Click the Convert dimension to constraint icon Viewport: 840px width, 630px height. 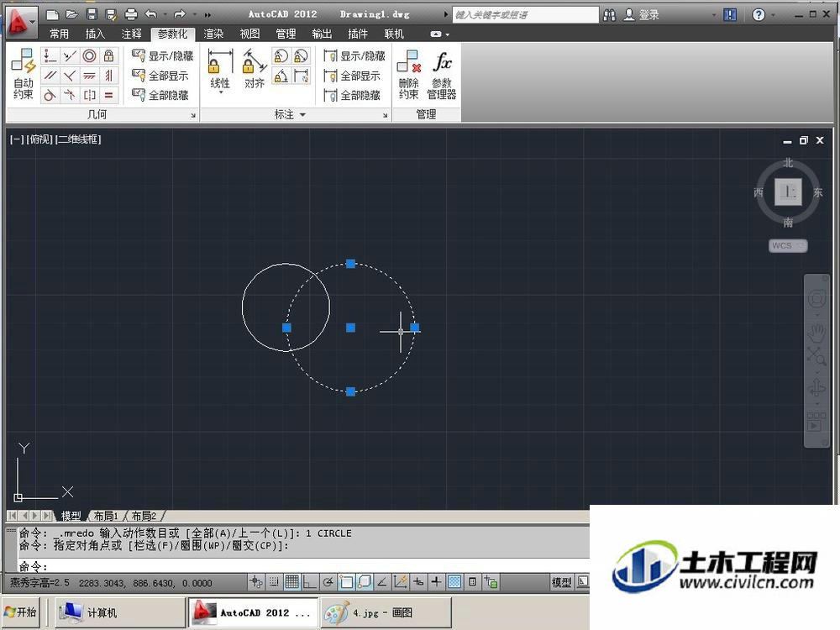pyautogui.click(x=301, y=76)
